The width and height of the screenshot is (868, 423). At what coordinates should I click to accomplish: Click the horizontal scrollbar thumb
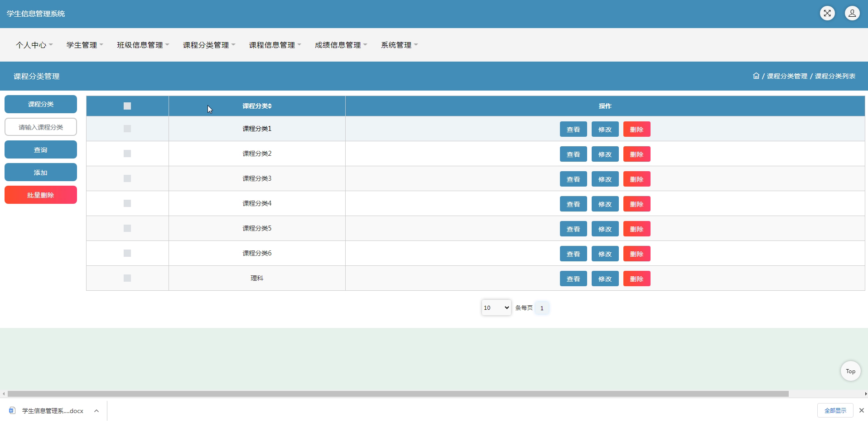tap(398, 394)
